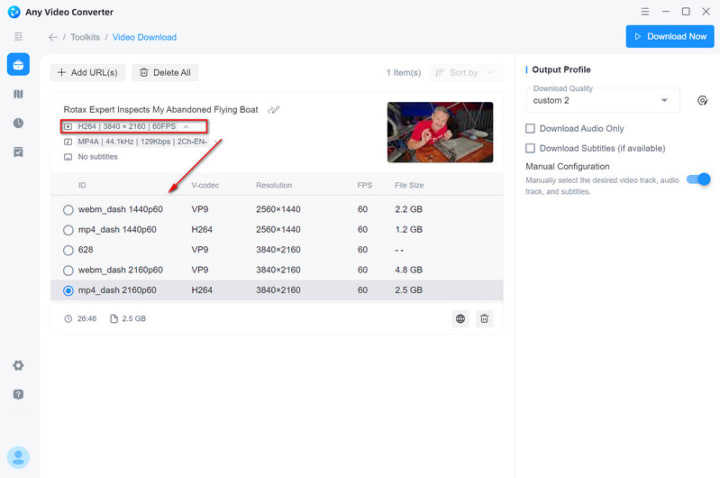The image size is (720, 478).
Task: Click the 4.8 GB file size cell
Action: point(409,270)
